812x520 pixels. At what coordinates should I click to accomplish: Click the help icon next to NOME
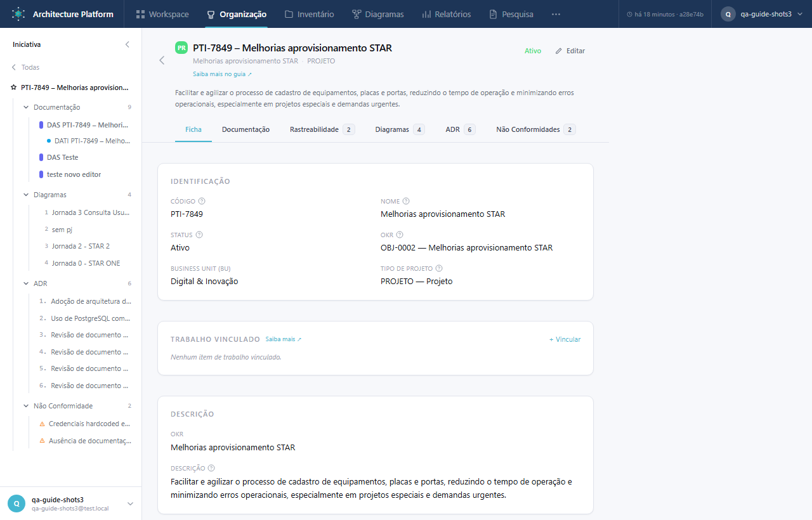(x=406, y=201)
